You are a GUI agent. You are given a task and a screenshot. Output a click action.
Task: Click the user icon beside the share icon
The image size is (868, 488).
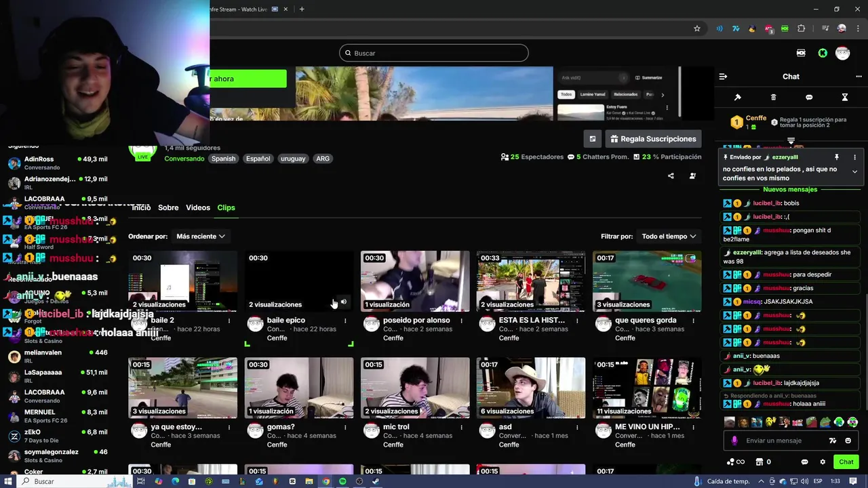point(692,176)
